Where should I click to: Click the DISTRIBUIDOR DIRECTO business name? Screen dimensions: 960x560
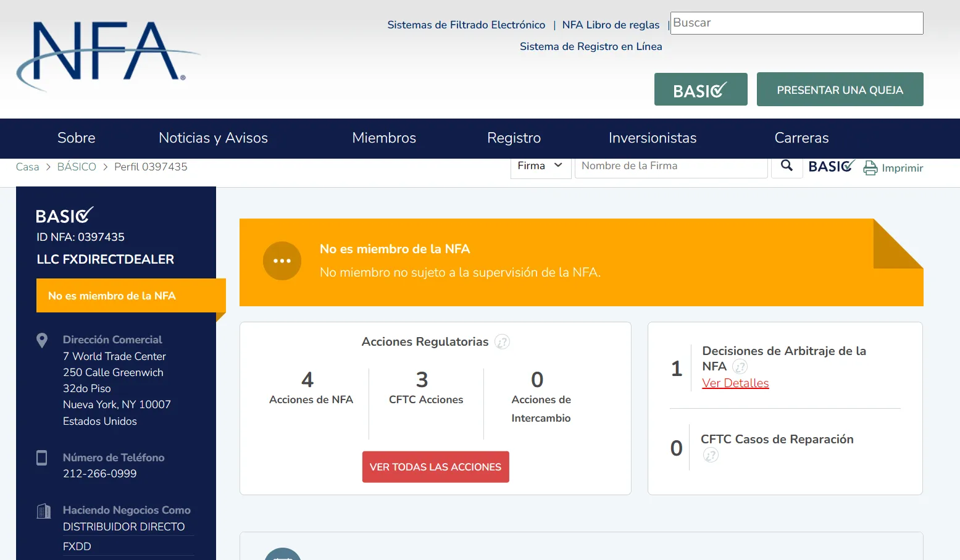[123, 527]
